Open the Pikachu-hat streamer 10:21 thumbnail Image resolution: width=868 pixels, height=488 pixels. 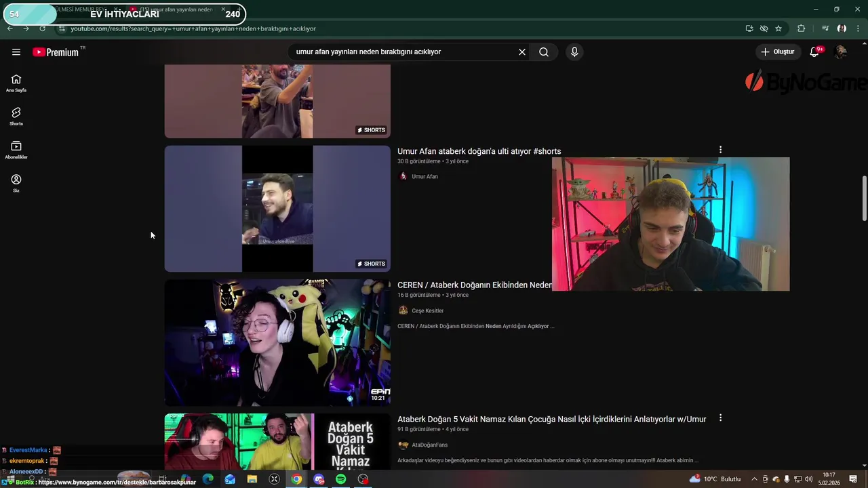click(x=277, y=342)
